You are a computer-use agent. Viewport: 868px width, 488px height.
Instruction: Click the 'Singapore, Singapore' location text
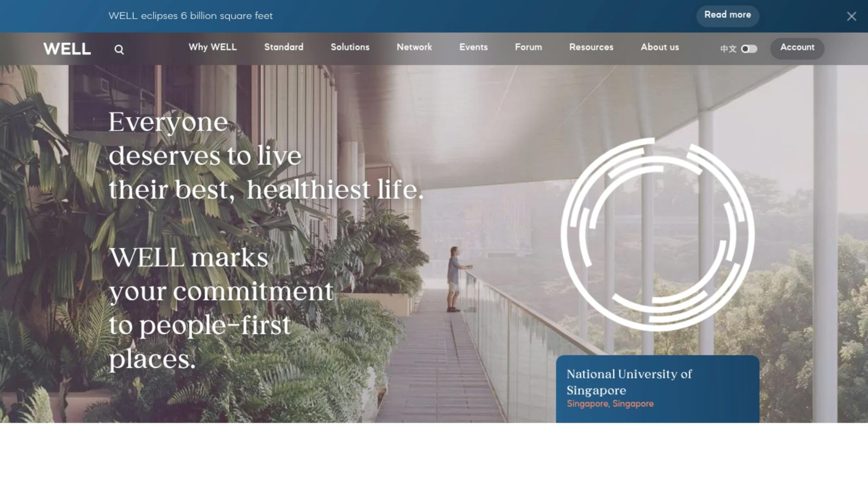tap(610, 404)
